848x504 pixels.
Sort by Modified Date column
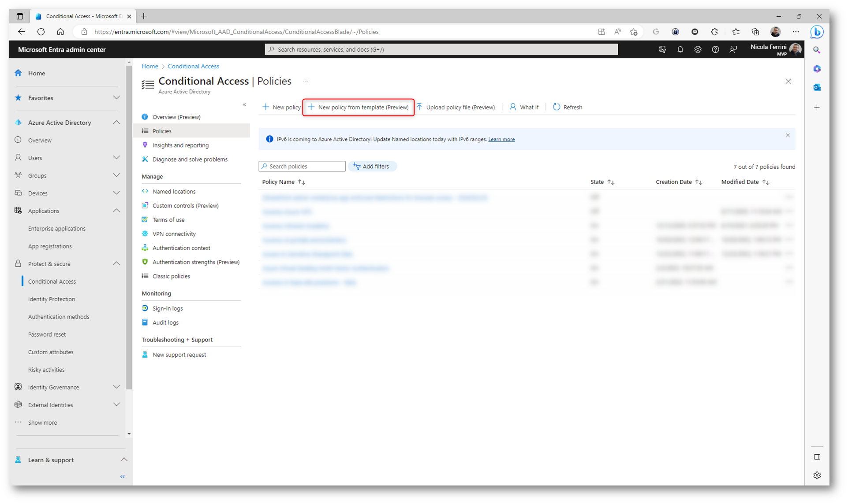[745, 182]
